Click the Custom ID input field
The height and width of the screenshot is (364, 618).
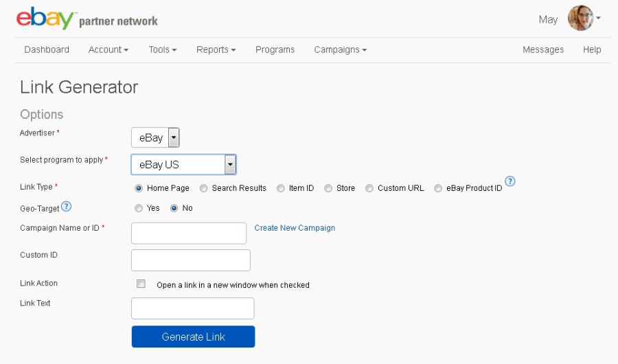pos(191,260)
